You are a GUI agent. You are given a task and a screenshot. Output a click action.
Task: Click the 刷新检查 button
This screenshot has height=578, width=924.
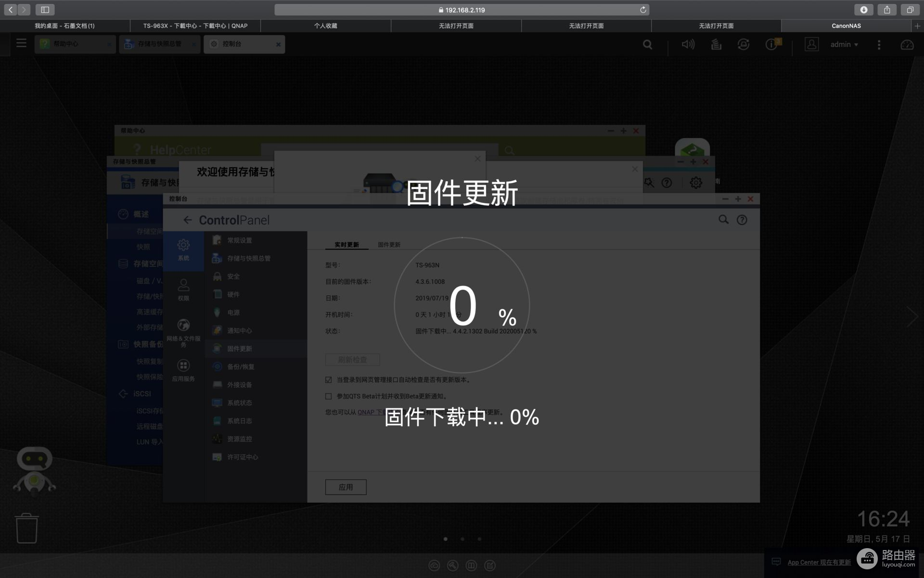pos(352,360)
